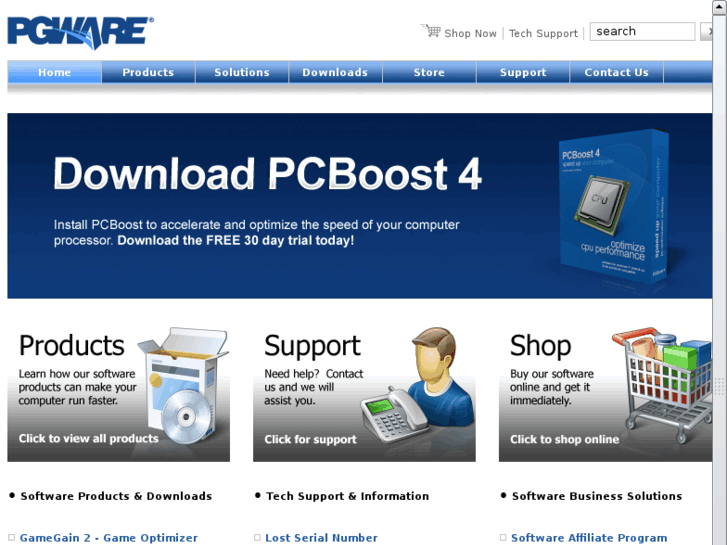Click the search submit button next to search box
727x545 pixels.
pyautogui.click(x=707, y=32)
